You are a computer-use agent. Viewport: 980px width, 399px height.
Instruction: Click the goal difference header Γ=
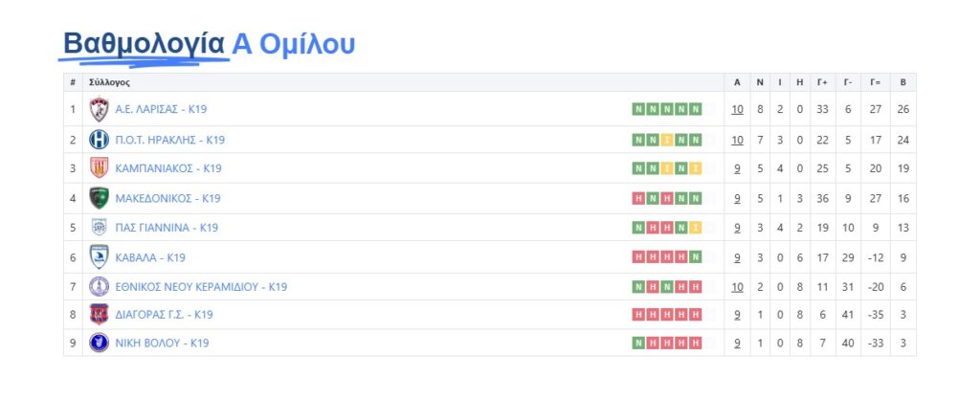(x=875, y=82)
